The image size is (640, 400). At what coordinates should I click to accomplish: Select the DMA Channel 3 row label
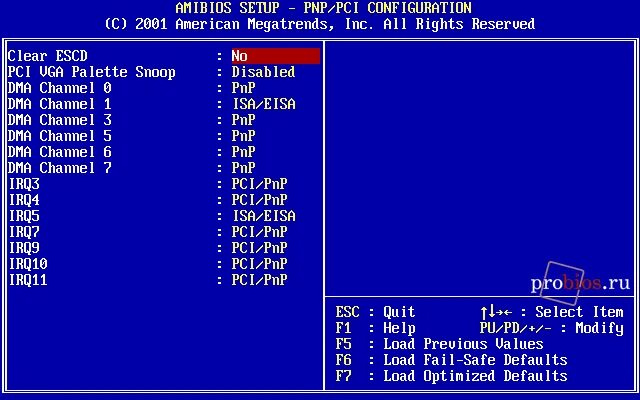(60, 120)
